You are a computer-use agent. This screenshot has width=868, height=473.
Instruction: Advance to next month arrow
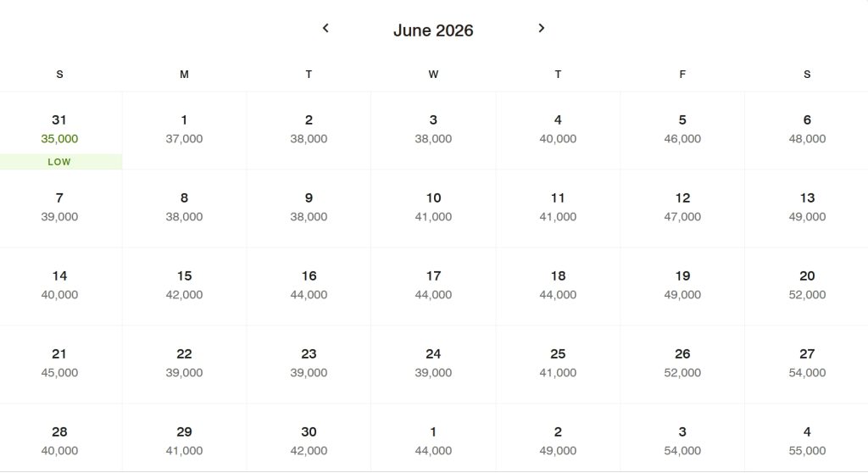542,28
